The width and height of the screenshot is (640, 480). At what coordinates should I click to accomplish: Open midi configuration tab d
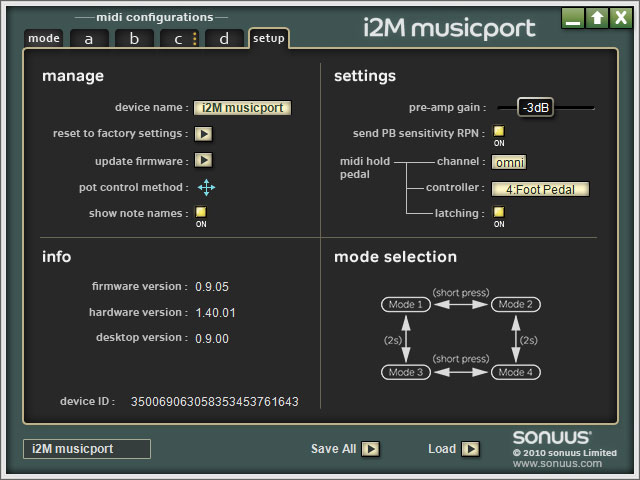click(x=224, y=39)
